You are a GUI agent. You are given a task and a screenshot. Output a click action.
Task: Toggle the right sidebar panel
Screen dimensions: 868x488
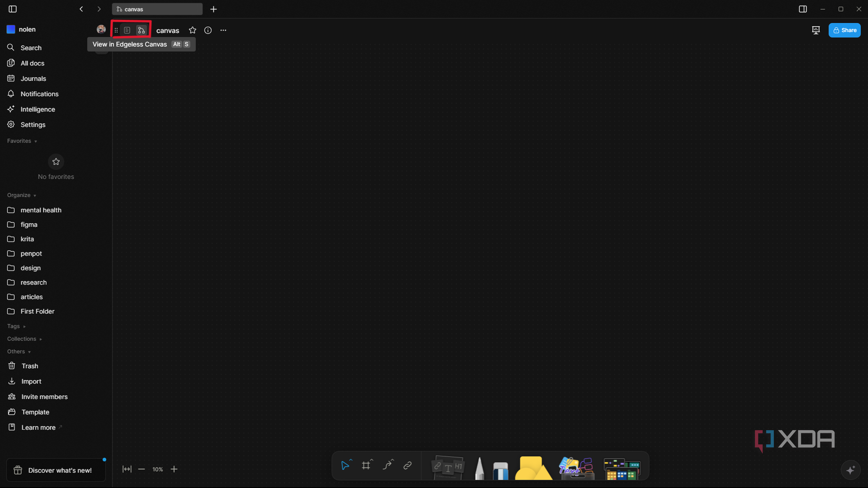[802, 9]
